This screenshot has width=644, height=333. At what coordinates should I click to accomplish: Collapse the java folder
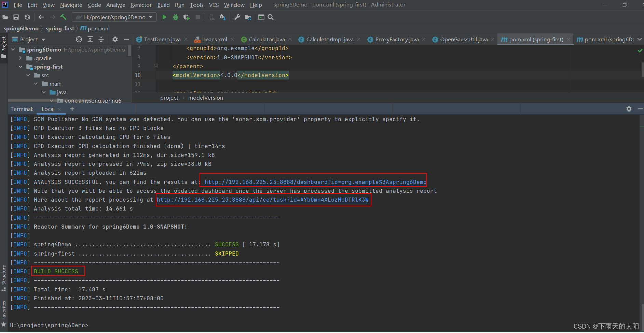click(x=44, y=92)
